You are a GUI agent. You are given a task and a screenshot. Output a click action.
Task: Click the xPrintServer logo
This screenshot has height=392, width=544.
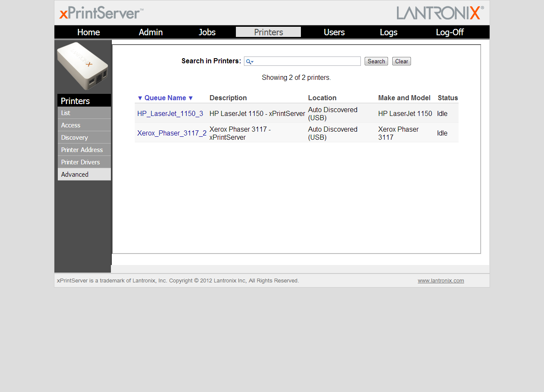101,13
